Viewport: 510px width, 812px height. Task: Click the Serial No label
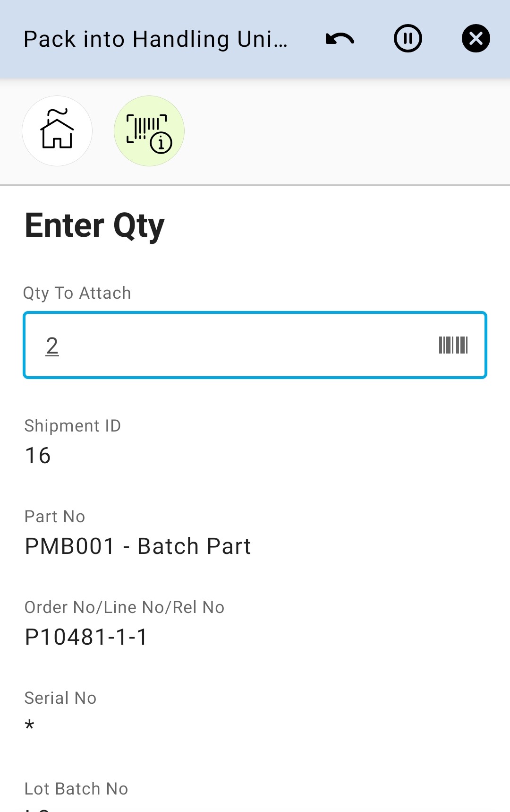(60, 698)
